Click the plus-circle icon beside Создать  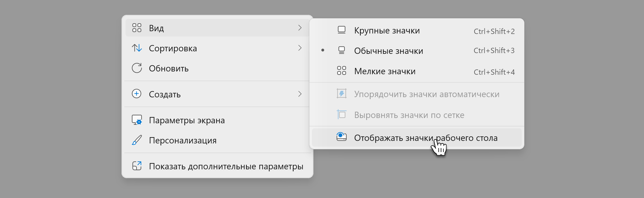tap(137, 94)
